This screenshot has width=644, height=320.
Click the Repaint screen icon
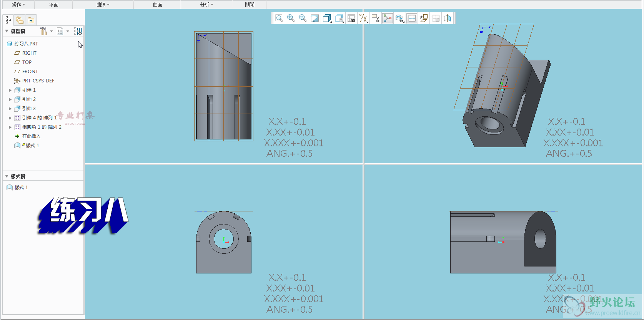[x=315, y=18]
